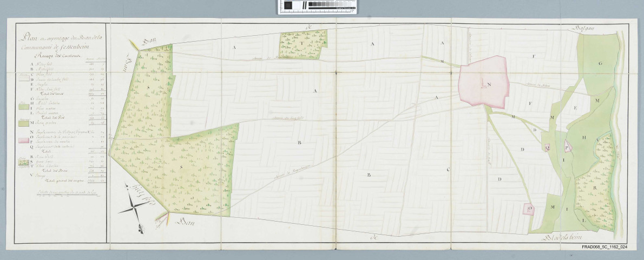This screenshot has width=644, height=260.
Task: Click the pink swatch in the legend
Action: pyautogui.click(x=23, y=140)
